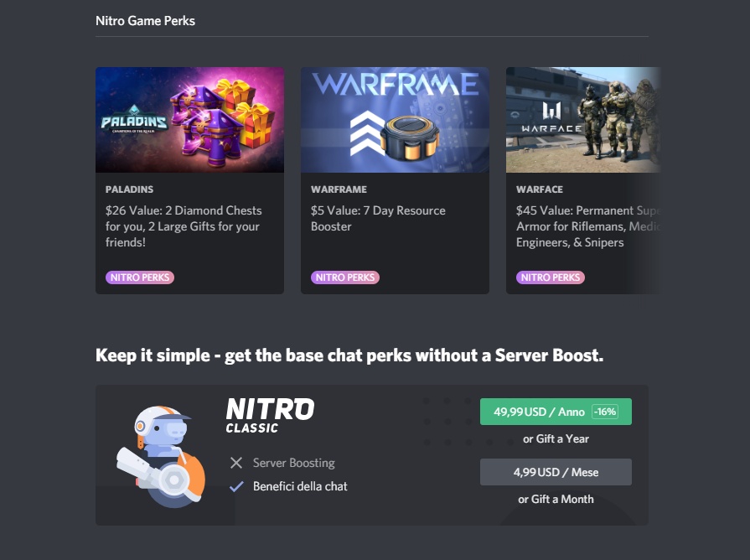Click the PALADINS card title
The width and height of the screenshot is (750, 560).
point(129,189)
